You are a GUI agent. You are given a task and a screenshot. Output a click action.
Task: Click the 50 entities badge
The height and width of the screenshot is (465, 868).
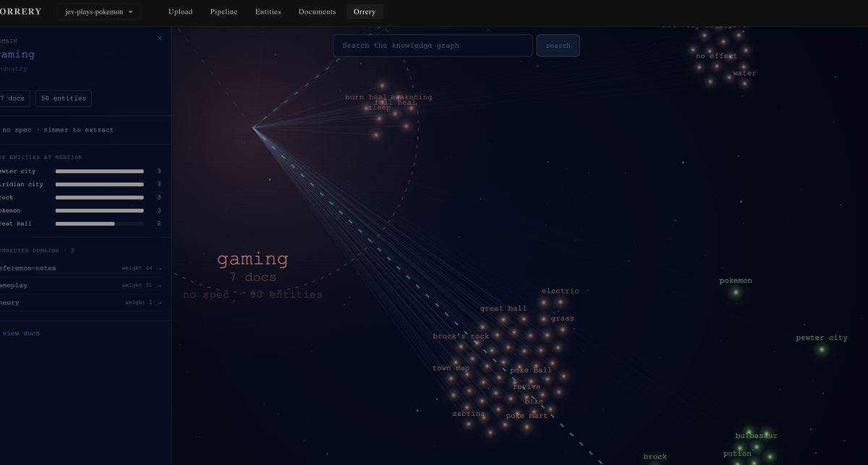64,98
